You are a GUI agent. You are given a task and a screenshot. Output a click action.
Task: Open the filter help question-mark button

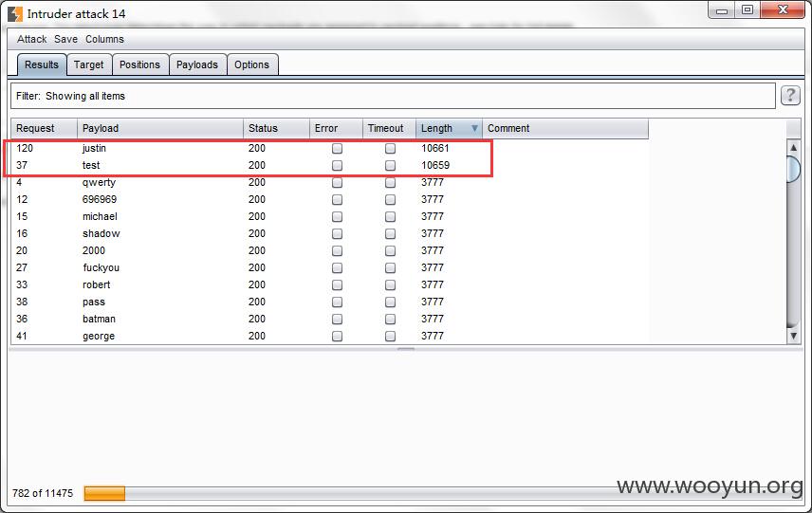coord(790,95)
